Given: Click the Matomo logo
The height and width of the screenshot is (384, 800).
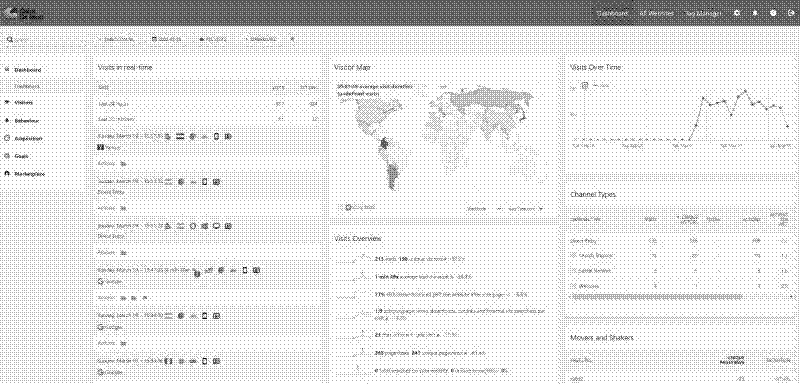Looking at the screenshot, I should coord(23,13).
